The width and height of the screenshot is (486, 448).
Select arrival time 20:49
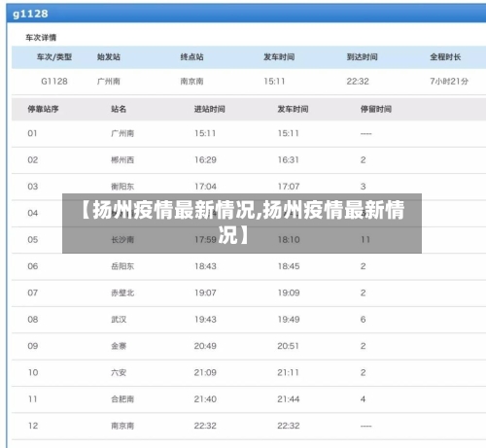(205, 346)
